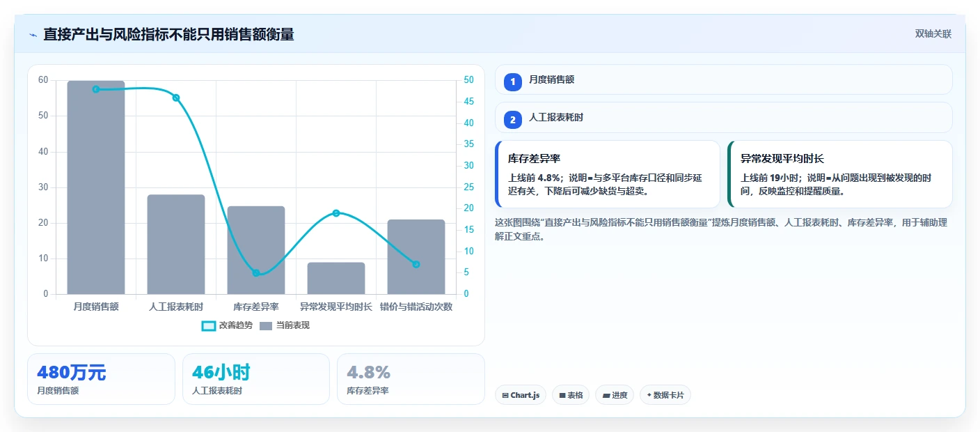Click the 库存差异率 bar in the chart
The height and width of the screenshot is (432, 980).
(x=256, y=250)
